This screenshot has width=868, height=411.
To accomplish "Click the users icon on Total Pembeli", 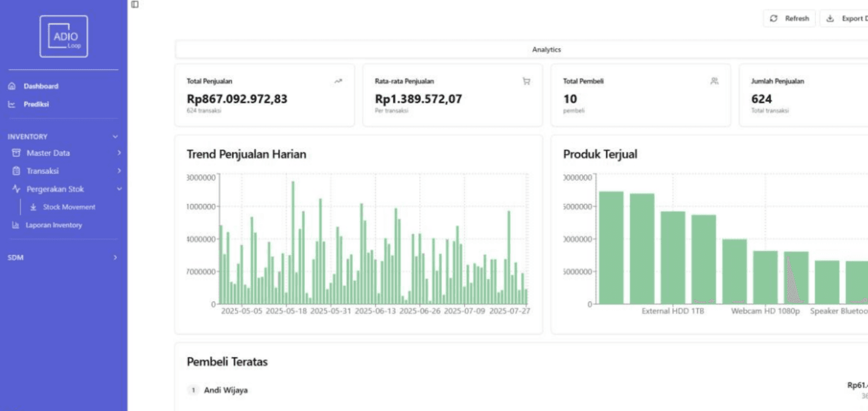I will click(x=714, y=81).
